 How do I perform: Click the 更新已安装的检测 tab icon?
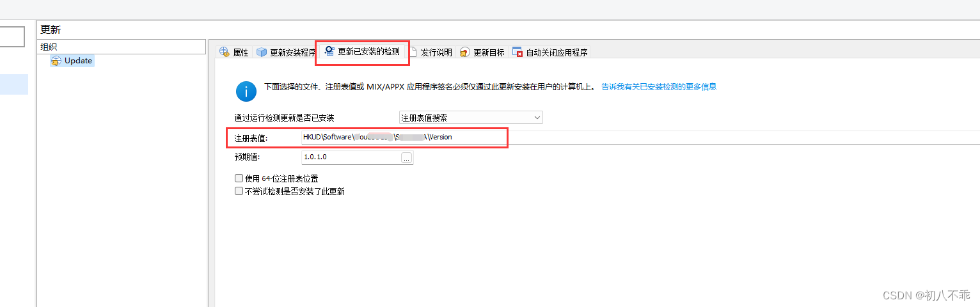pyautogui.click(x=329, y=51)
